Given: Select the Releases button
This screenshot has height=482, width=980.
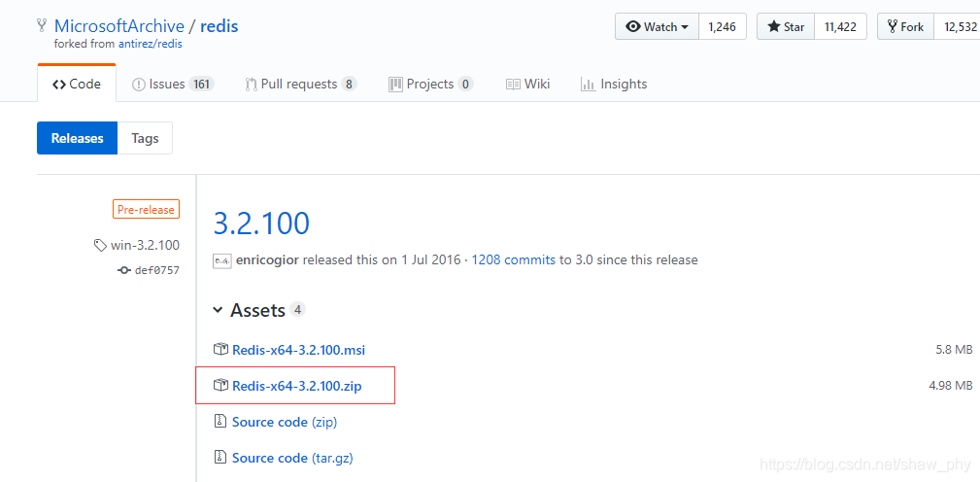Looking at the screenshot, I should (77, 138).
